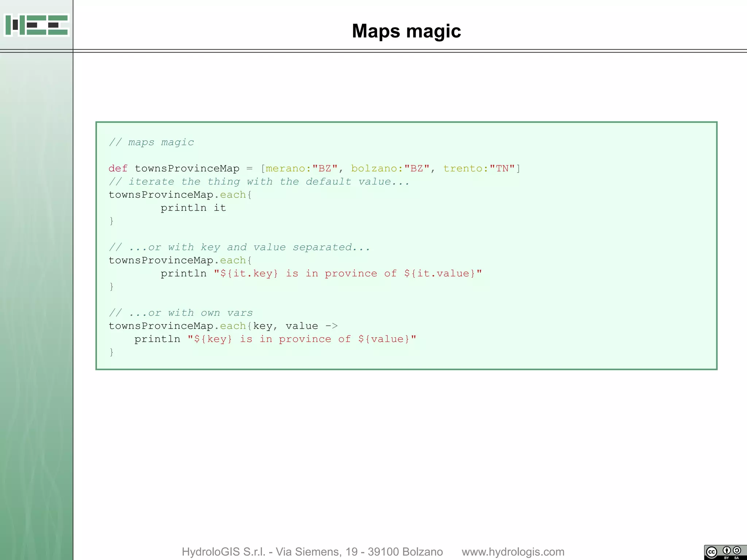Open the www.hydrologis.com link

[x=513, y=552]
